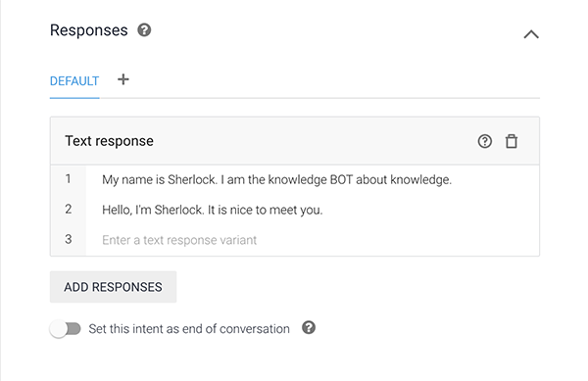The width and height of the screenshot is (588, 381).
Task: Select row number 2 in the response list
Action: coord(69,209)
